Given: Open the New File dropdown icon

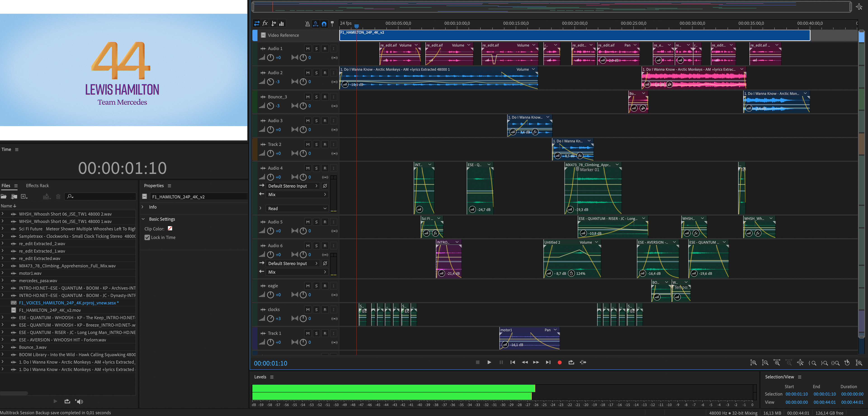Looking at the screenshot, I should coord(24,196).
